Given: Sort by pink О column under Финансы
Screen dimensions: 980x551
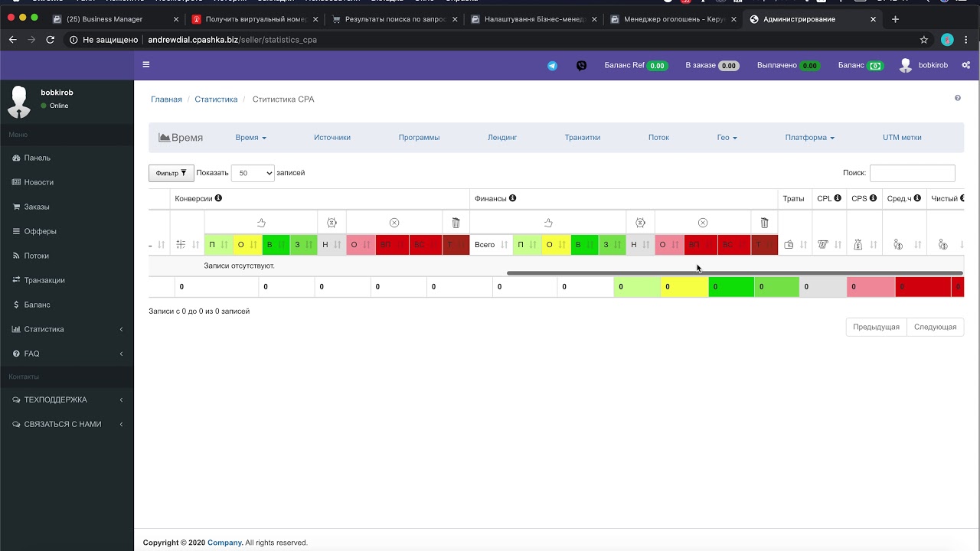Looking at the screenshot, I should 670,245.
